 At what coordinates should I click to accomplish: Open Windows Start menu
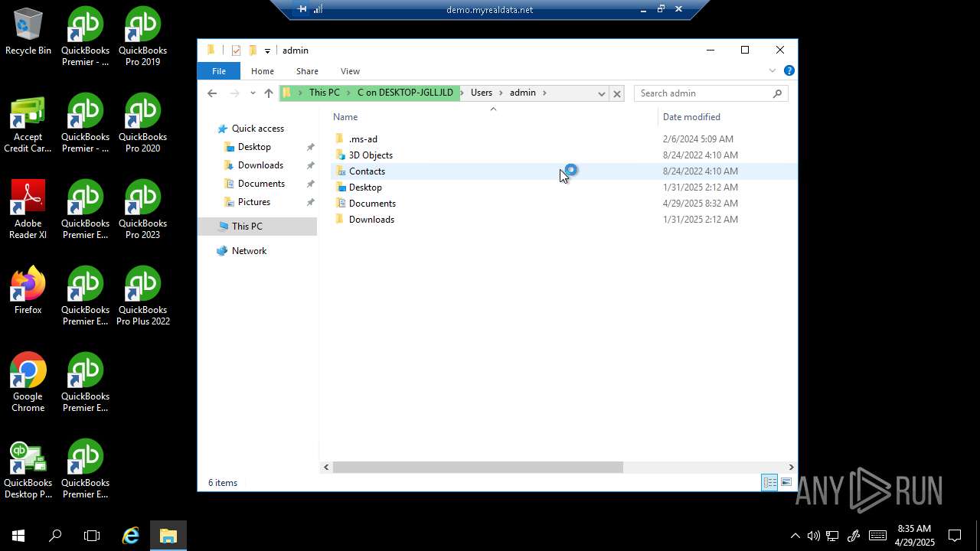coord(18,536)
